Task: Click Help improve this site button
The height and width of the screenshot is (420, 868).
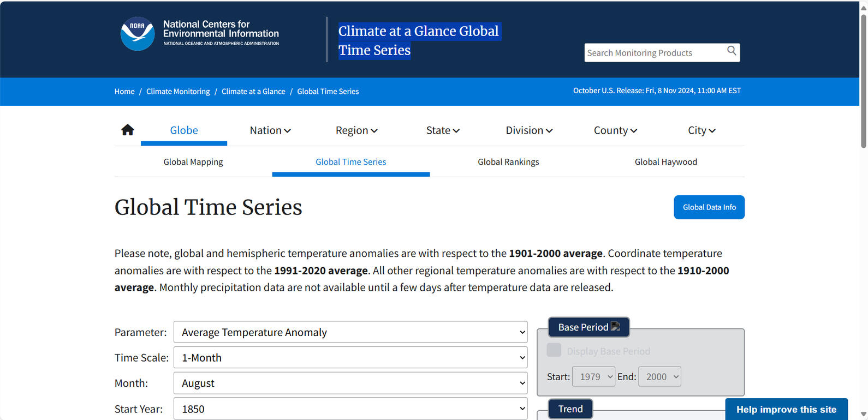Action: (786, 410)
